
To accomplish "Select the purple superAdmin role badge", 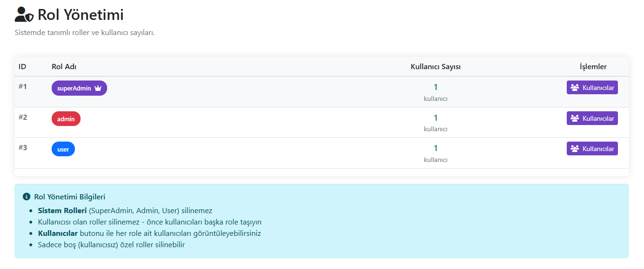I will coord(74,88).
